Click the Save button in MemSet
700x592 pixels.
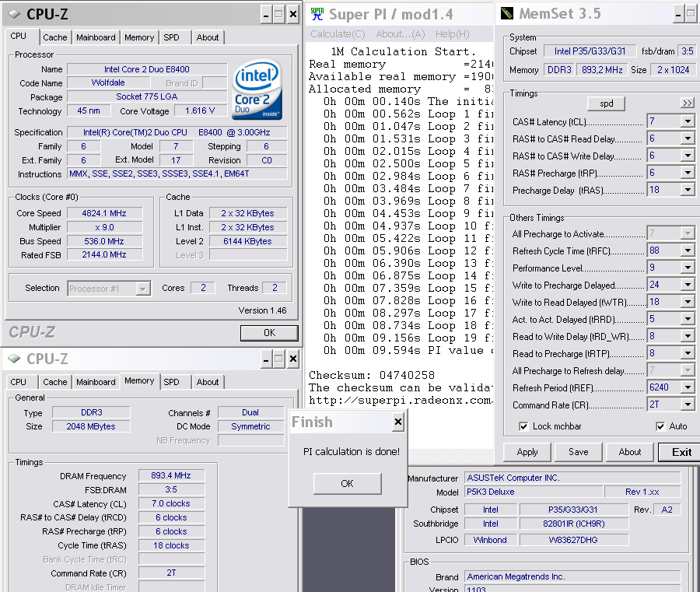(578, 452)
